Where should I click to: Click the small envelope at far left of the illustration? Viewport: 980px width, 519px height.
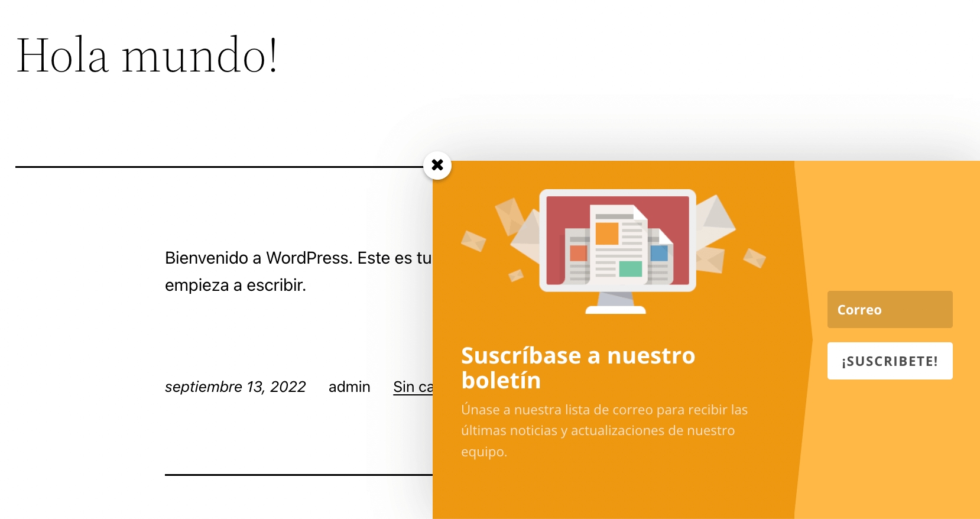[x=473, y=240]
